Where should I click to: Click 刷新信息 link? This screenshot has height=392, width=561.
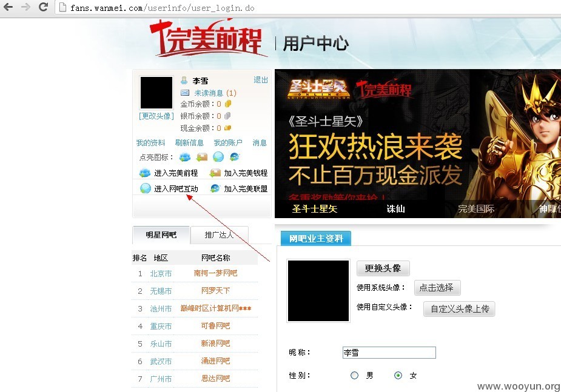[189, 142]
